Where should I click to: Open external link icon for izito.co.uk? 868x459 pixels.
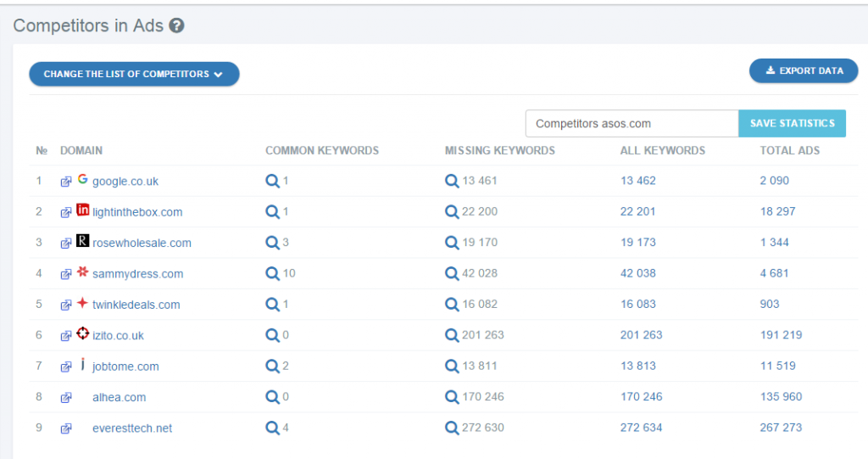pos(66,335)
